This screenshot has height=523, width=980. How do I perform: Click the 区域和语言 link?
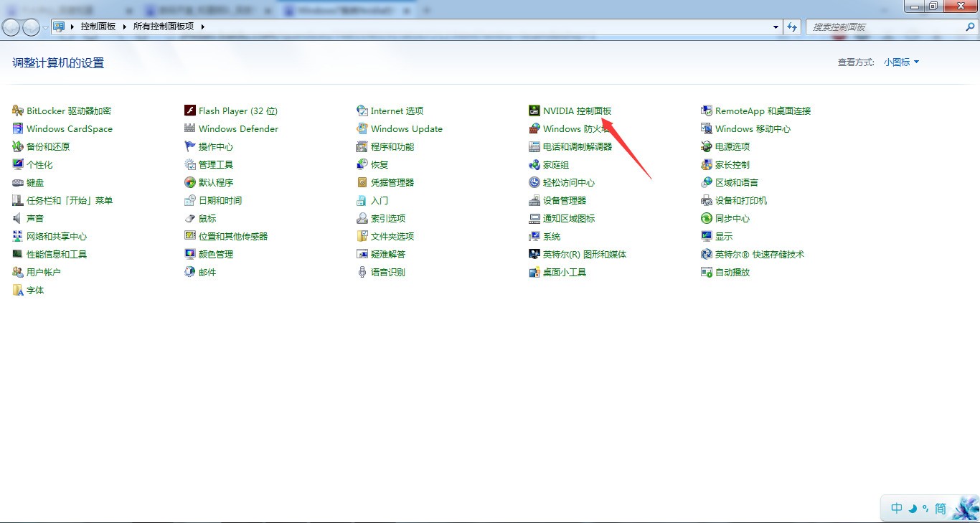pos(737,182)
